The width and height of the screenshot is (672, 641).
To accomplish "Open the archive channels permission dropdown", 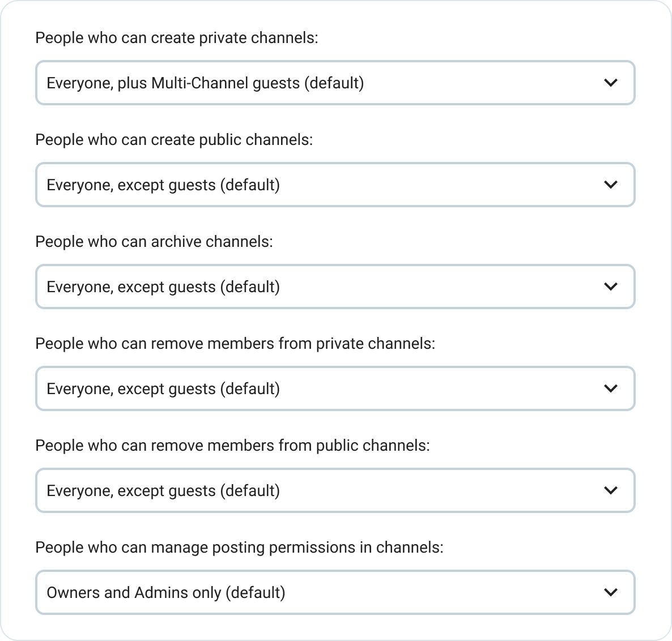I will pyautogui.click(x=334, y=287).
